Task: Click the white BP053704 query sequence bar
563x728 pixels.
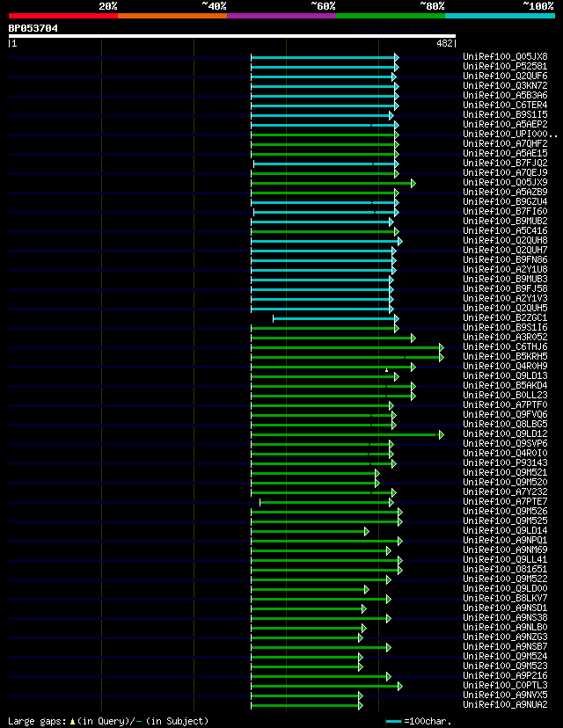Action: click(232, 36)
